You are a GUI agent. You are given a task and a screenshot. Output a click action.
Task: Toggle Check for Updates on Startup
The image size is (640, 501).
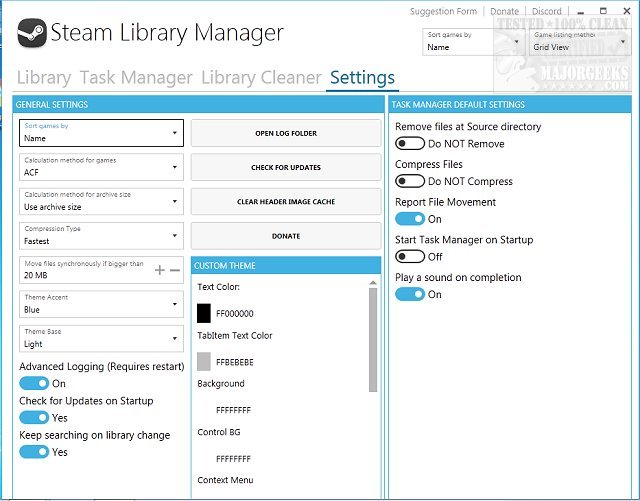(34, 418)
